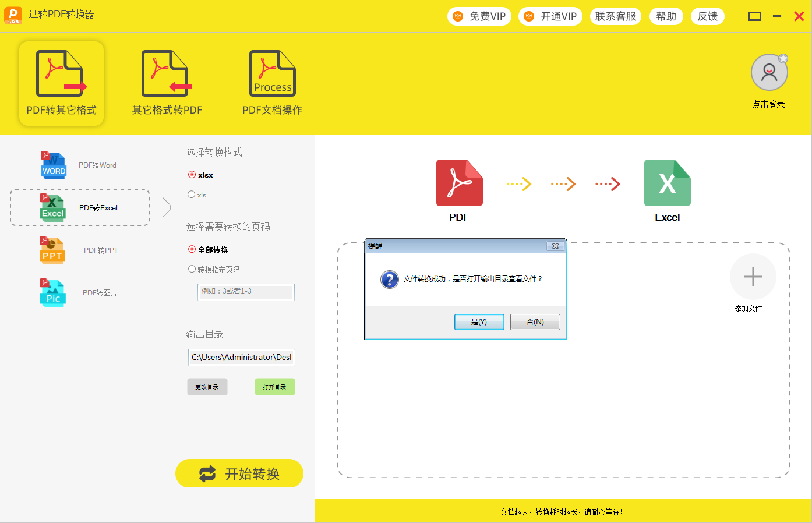
Task: Click the user avatar to log in
Action: pyautogui.click(x=769, y=72)
